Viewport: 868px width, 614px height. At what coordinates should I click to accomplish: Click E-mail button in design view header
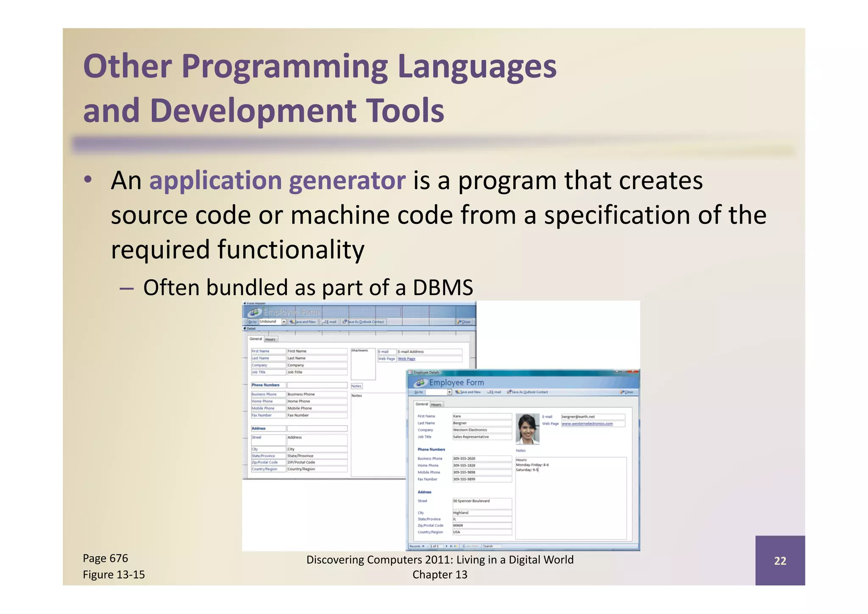tap(329, 322)
